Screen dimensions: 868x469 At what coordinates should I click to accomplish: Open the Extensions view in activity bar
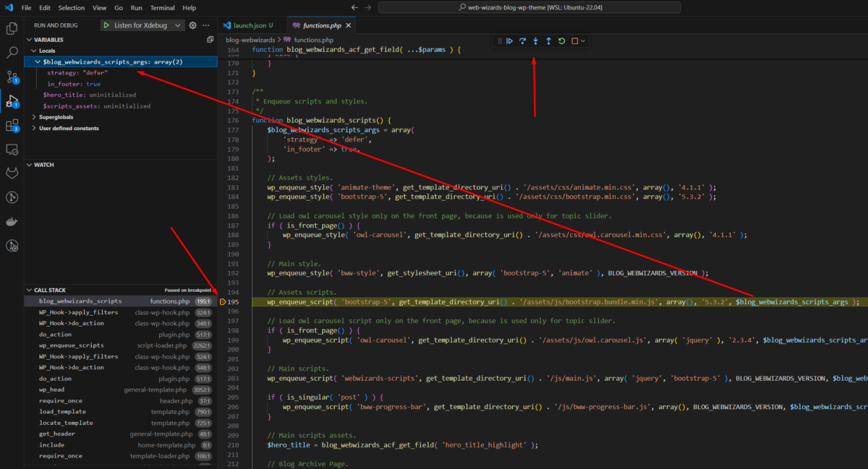[x=12, y=126]
